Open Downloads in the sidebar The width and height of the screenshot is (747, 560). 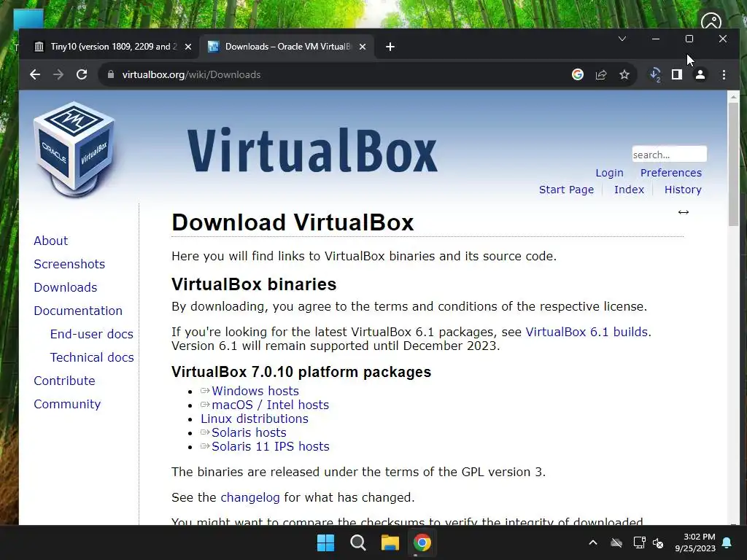tap(65, 287)
